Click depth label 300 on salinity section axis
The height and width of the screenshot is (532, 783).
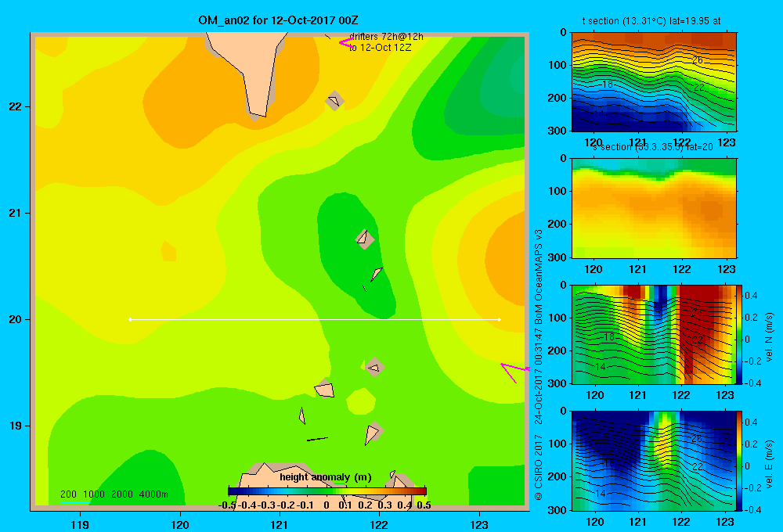[x=557, y=257]
